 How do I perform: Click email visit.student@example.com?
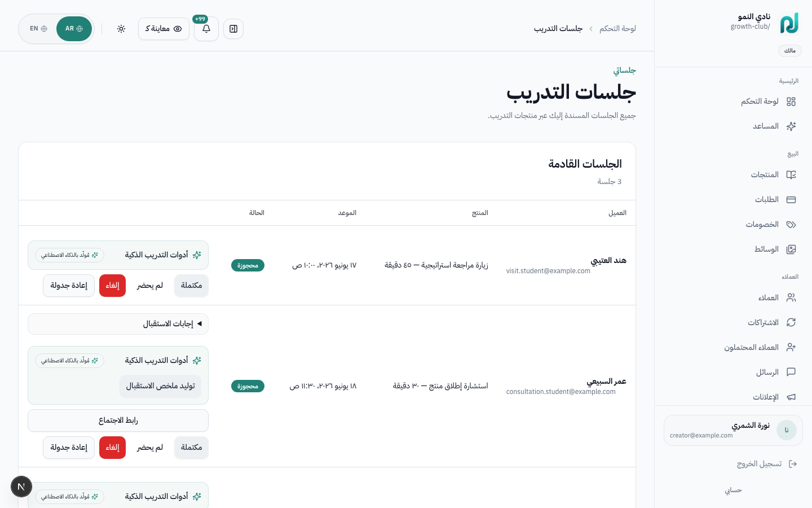pyautogui.click(x=548, y=271)
